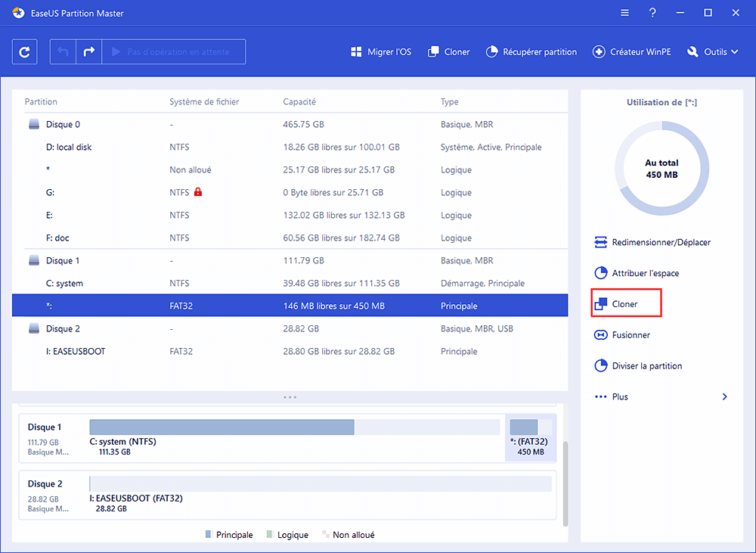This screenshot has width=756, height=553.
Task: Select Redimensionner/Déplacer action
Action: pyautogui.click(x=653, y=242)
